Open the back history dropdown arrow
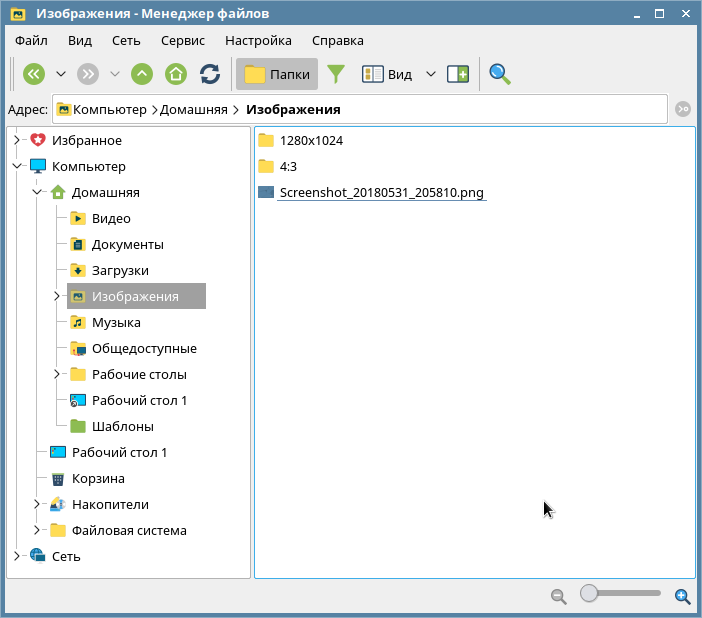702x618 pixels. point(61,74)
